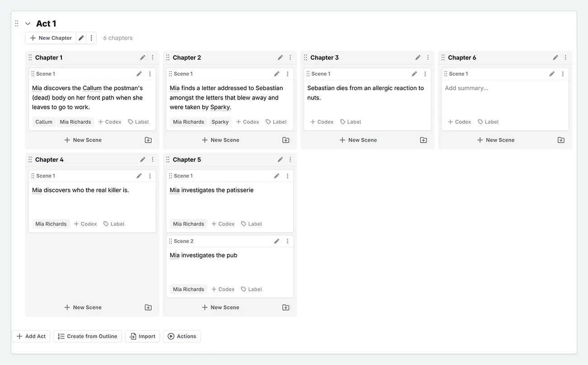
Task: Select the Sparky codex tag in Chapter 2
Action: 220,122
